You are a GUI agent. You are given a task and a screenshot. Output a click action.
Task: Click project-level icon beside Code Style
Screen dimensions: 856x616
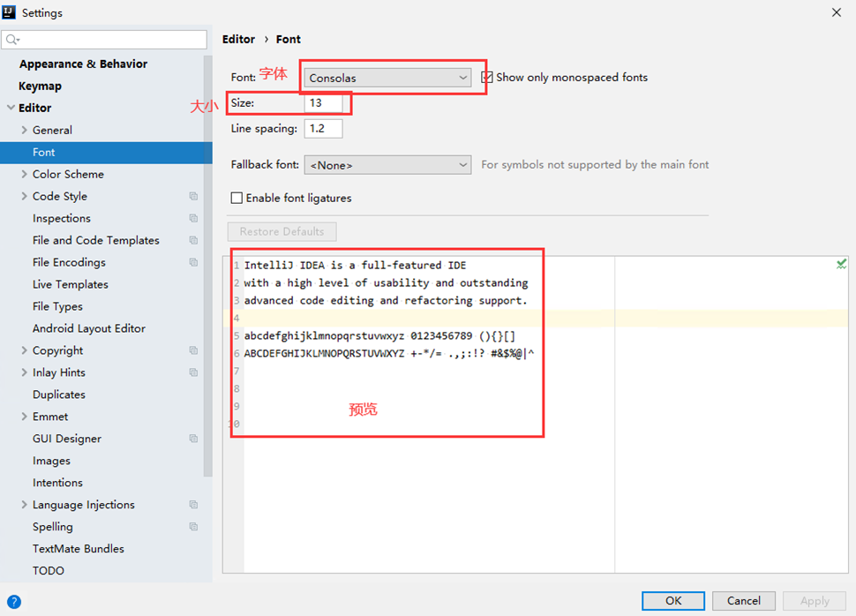click(x=193, y=196)
